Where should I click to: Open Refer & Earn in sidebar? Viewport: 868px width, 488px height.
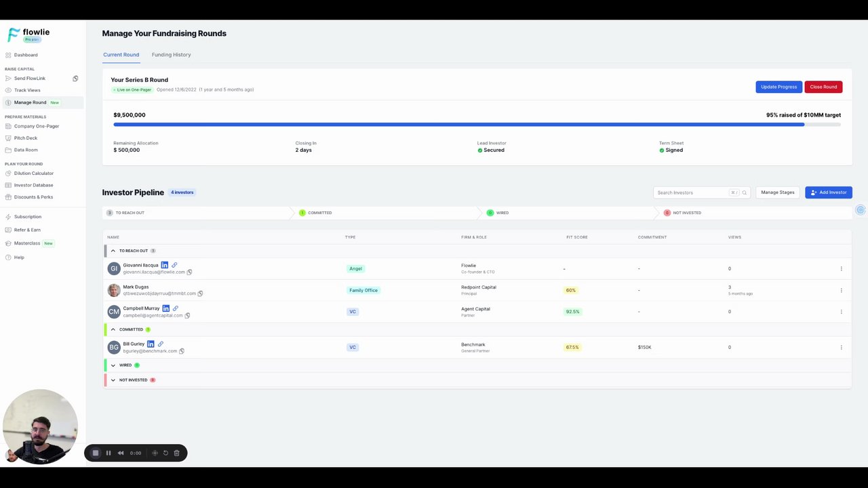tap(27, 230)
